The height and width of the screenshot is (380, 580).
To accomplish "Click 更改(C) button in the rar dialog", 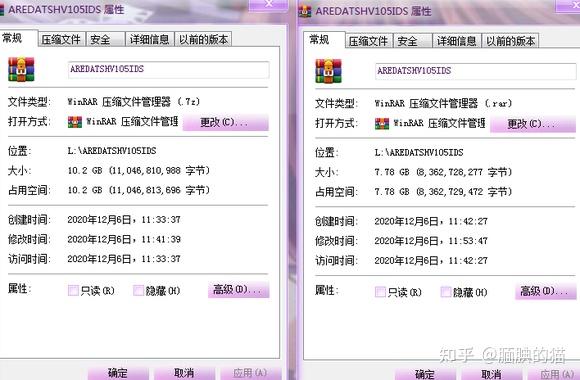I will coord(533,124).
